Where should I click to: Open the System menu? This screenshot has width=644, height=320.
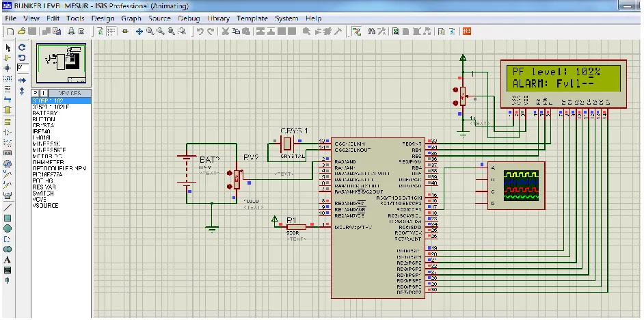pyautogui.click(x=286, y=18)
